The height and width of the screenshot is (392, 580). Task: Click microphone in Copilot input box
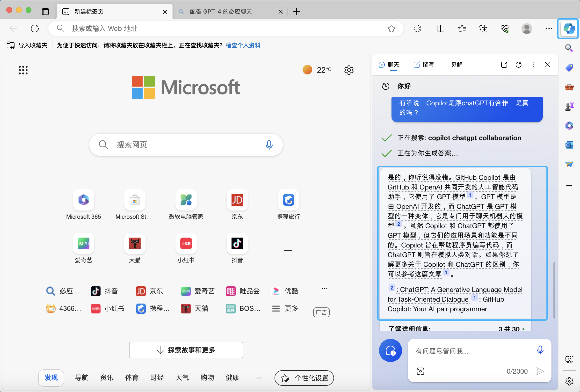[x=540, y=350]
